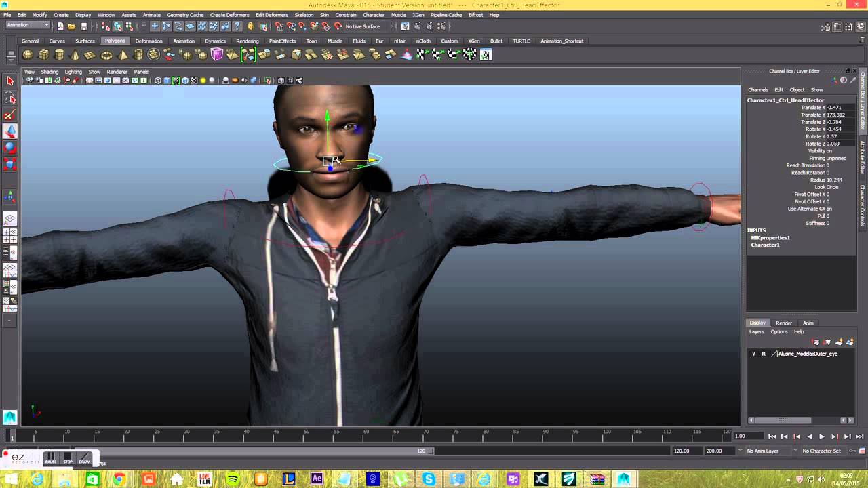Viewport: 868px width, 488px height.
Task: Switch to the Render layer tab
Action: [784, 323]
